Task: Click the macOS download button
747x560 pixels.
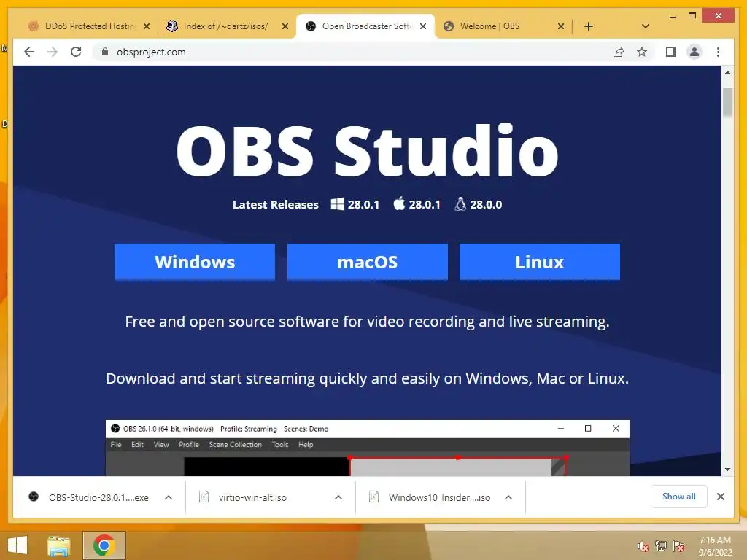Action: click(368, 262)
